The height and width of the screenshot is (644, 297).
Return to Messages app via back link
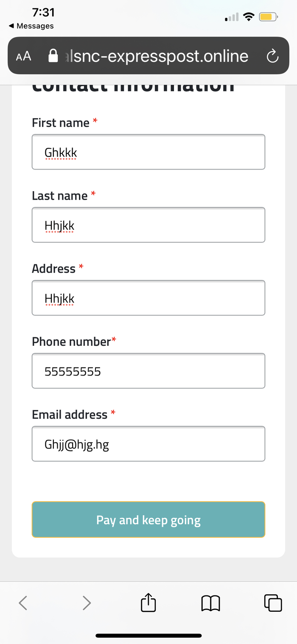31,26
